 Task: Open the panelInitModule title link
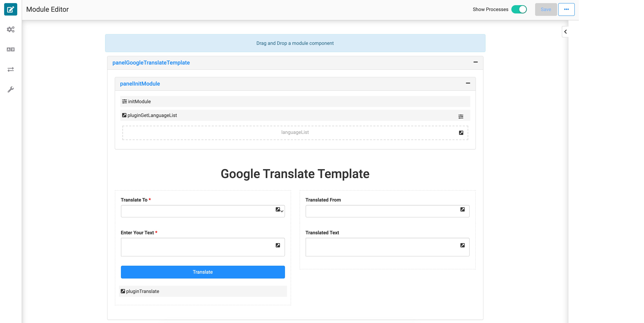pyautogui.click(x=140, y=84)
